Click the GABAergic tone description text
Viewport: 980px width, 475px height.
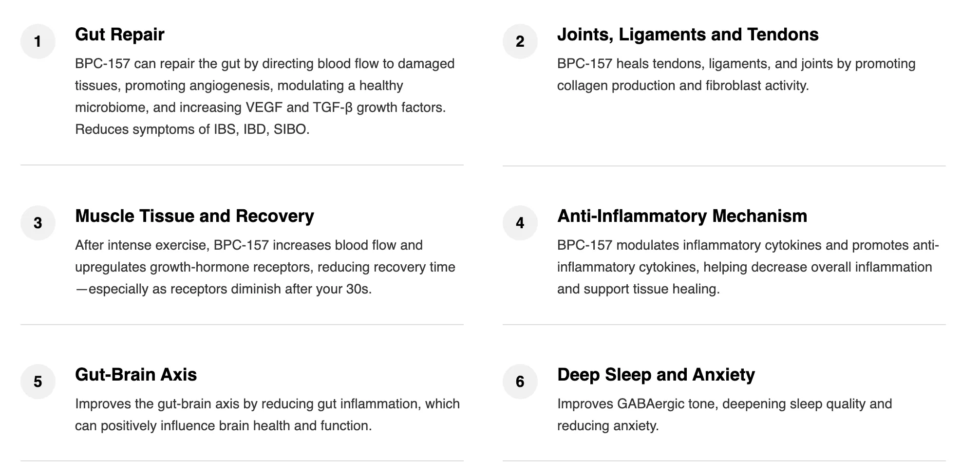pos(724,415)
